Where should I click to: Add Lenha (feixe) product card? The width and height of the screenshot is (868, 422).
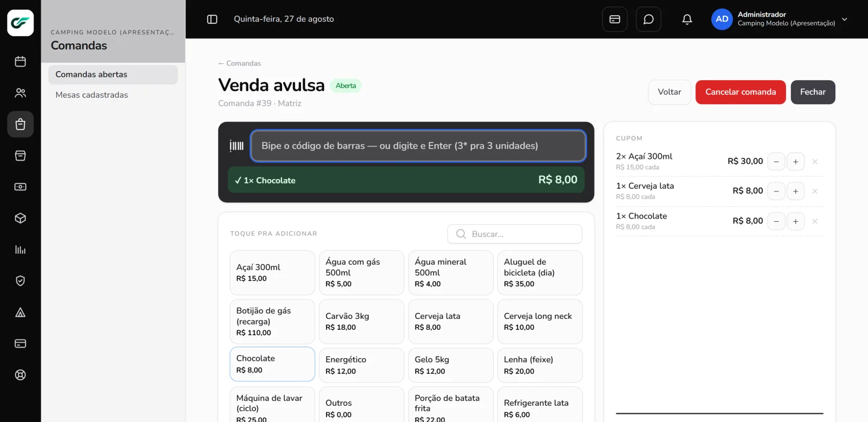click(540, 365)
